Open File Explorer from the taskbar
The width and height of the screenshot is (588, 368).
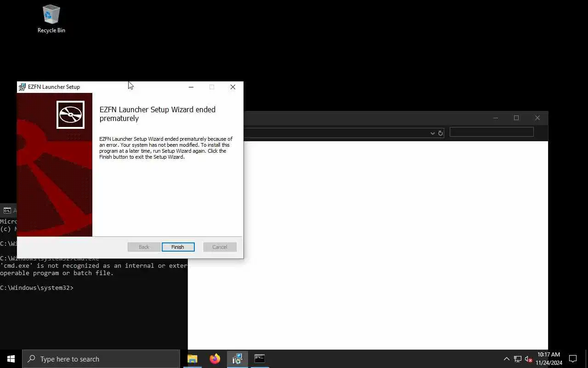coord(192,359)
